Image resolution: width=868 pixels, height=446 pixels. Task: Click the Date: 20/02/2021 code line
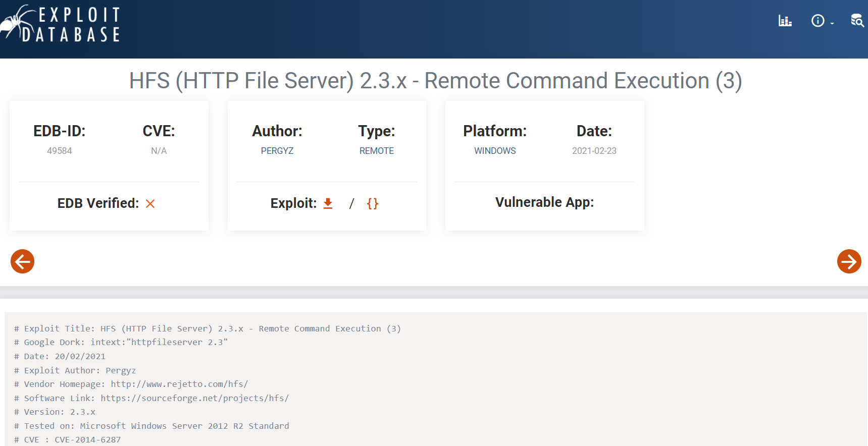(60, 356)
